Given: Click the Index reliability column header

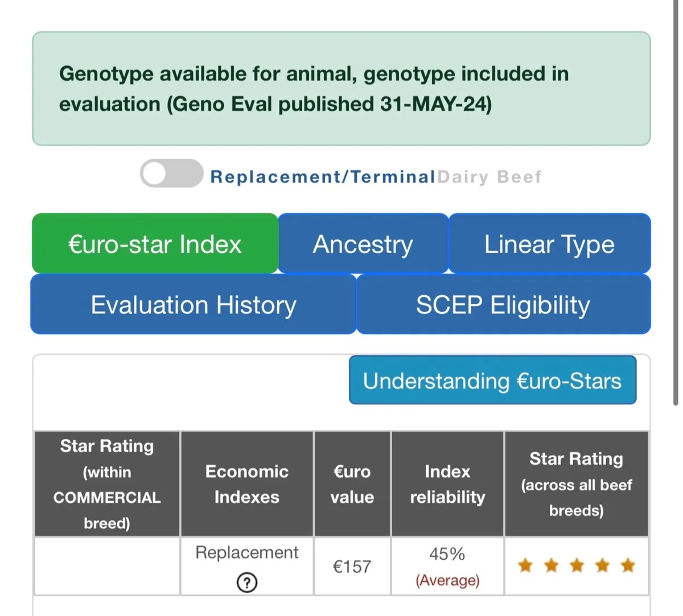Looking at the screenshot, I should (x=447, y=484).
